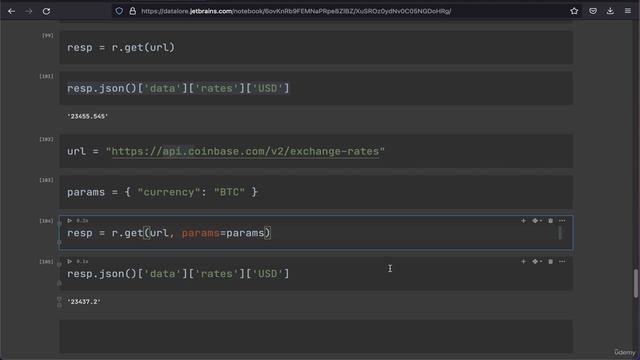
Task: Open more options of the r.get params cell
Action: point(562,220)
